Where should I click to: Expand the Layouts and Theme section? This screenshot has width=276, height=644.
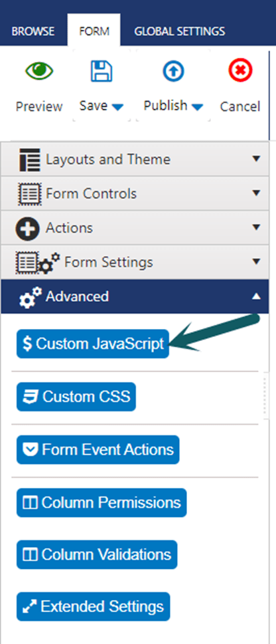pos(135,160)
